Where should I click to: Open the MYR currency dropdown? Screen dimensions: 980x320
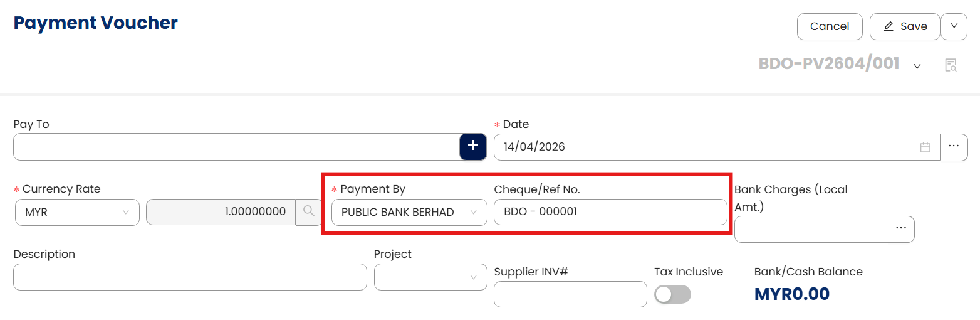coord(77,212)
